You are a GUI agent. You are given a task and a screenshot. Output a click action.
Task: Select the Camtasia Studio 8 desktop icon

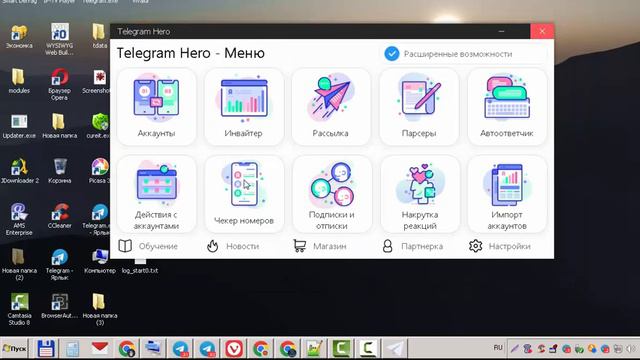pyautogui.click(x=19, y=309)
